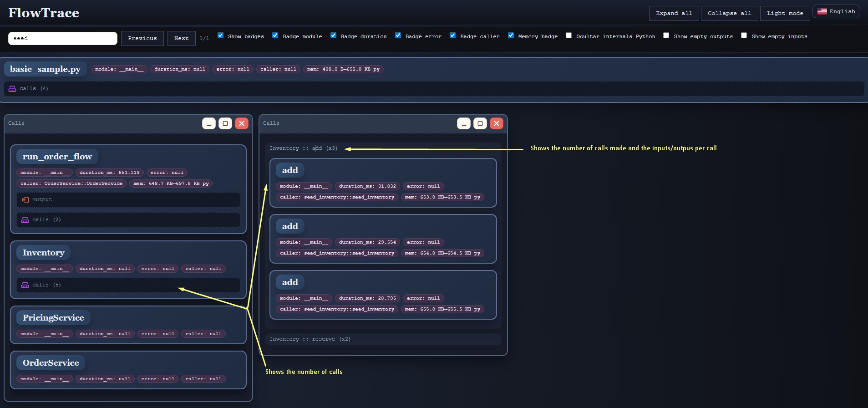Click the calls (5) icon under Inventory
This screenshot has height=408, width=868.
pos(25,285)
